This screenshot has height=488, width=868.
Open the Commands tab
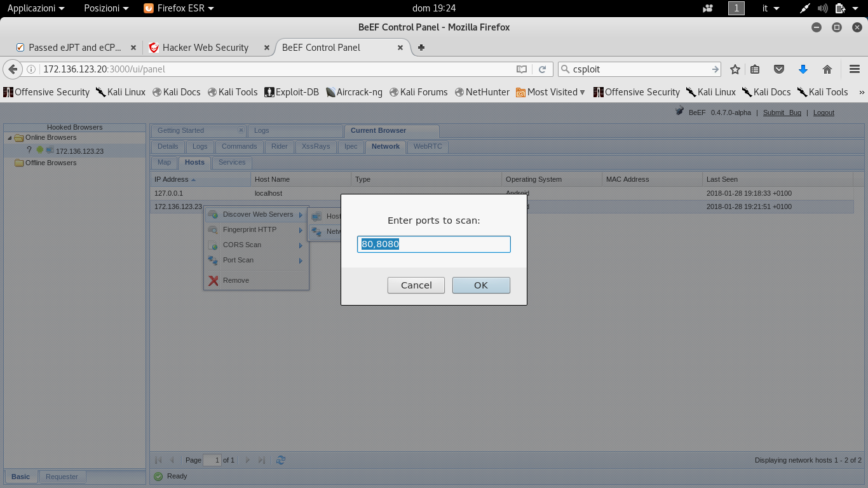[239, 146]
